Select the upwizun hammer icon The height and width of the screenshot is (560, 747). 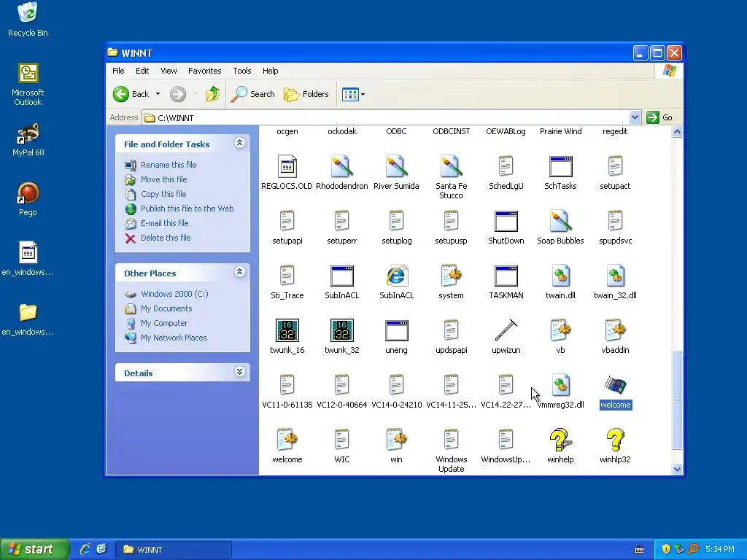click(506, 330)
